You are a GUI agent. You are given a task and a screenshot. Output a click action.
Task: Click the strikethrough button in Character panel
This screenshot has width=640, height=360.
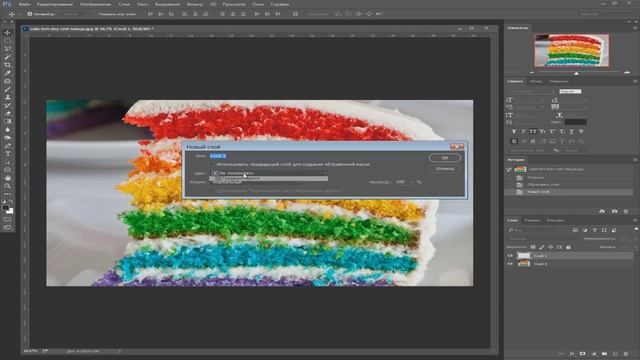click(x=581, y=131)
